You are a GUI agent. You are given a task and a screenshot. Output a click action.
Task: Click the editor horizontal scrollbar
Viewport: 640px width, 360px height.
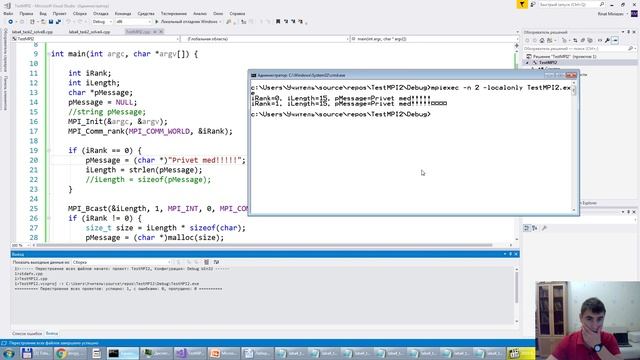264,245
